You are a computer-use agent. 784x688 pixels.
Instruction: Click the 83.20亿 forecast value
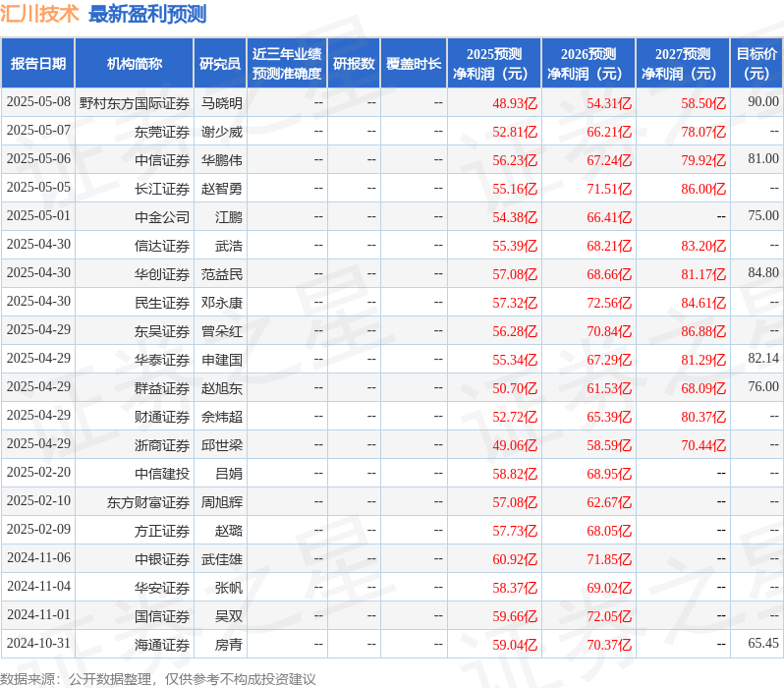click(x=703, y=246)
